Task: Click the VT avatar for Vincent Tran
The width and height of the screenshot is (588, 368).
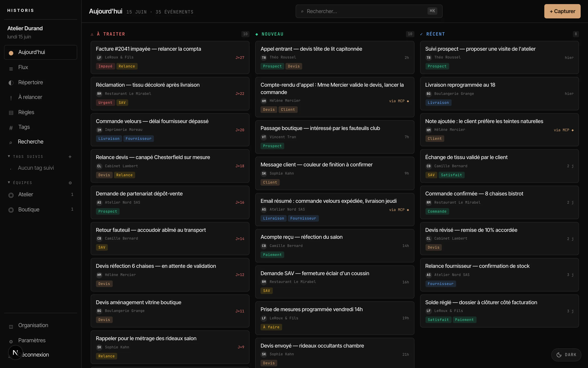Action: (264, 137)
